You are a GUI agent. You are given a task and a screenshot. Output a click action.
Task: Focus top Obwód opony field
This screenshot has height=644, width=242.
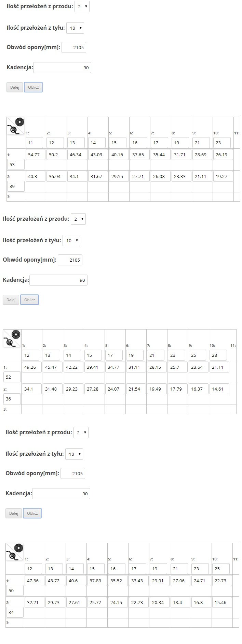pyautogui.click(x=74, y=47)
